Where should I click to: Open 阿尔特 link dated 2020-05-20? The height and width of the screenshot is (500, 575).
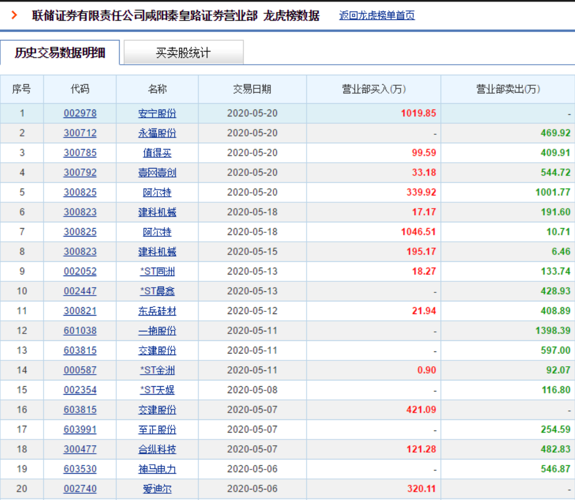coord(157,193)
